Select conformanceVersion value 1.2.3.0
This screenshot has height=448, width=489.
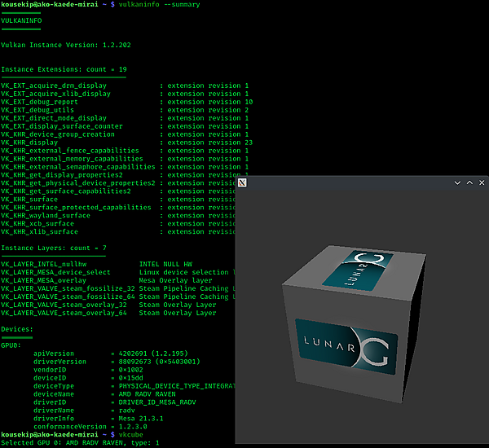(133, 426)
